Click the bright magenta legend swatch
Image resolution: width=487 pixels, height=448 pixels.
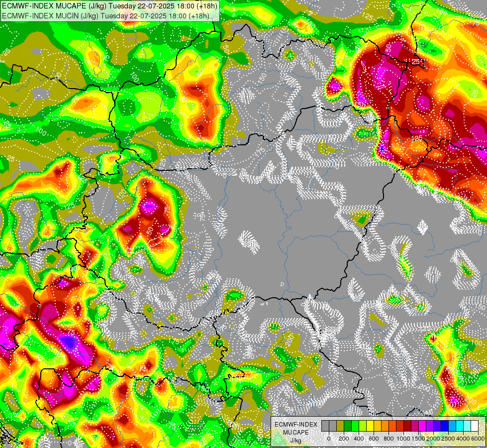coord(422,426)
